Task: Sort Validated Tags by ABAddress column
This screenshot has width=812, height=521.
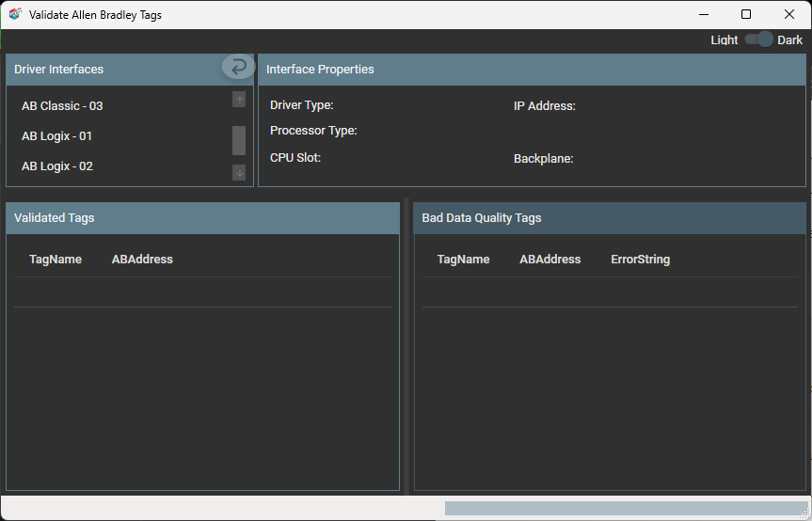Action: click(142, 260)
